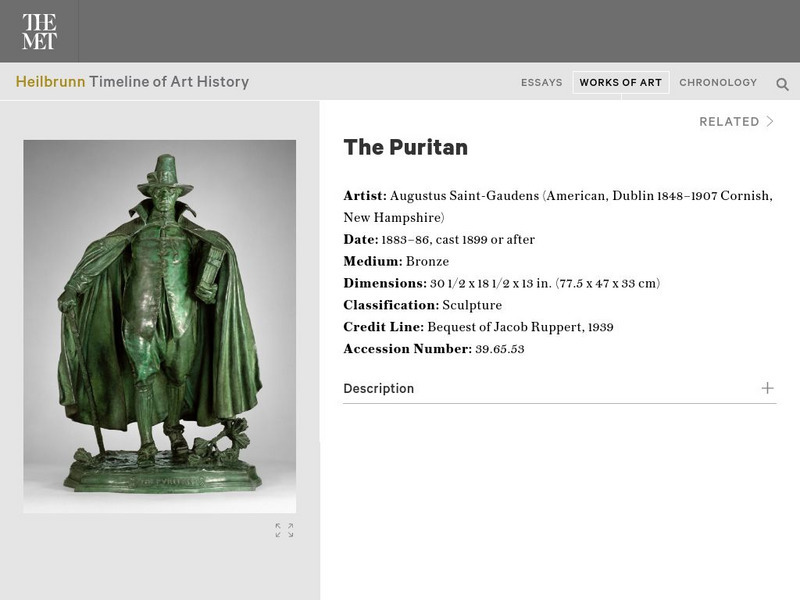Click the Puritan statue image
Image resolution: width=800 pixels, height=600 pixels.
(160, 327)
